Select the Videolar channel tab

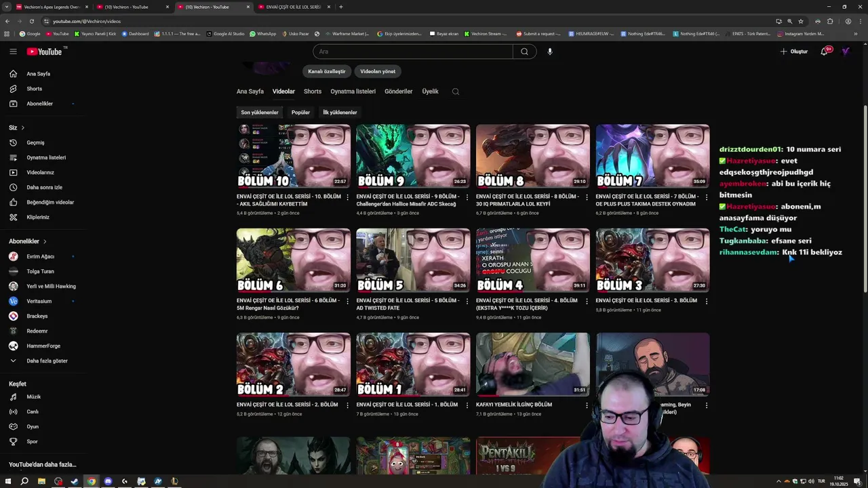tap(283, 91)
